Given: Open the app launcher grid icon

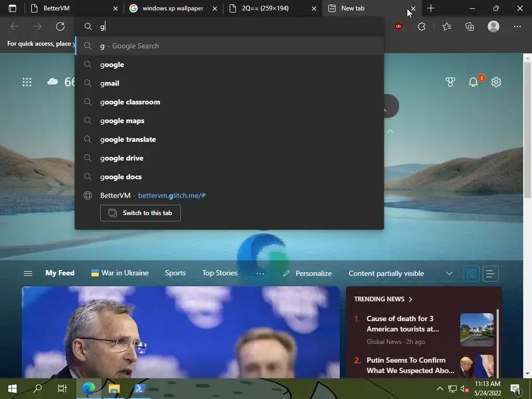Looking at the screenshot, I should pyautogui.click(x=27, y=82).
